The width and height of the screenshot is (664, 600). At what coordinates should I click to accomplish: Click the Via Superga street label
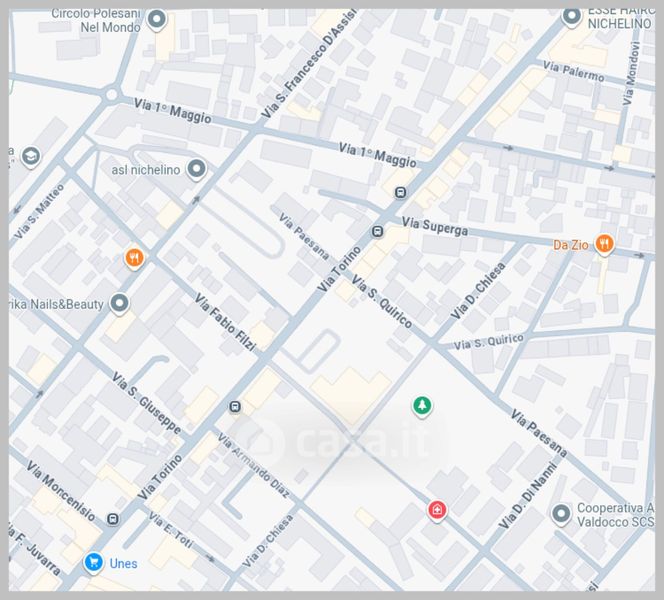click(434, 227)
